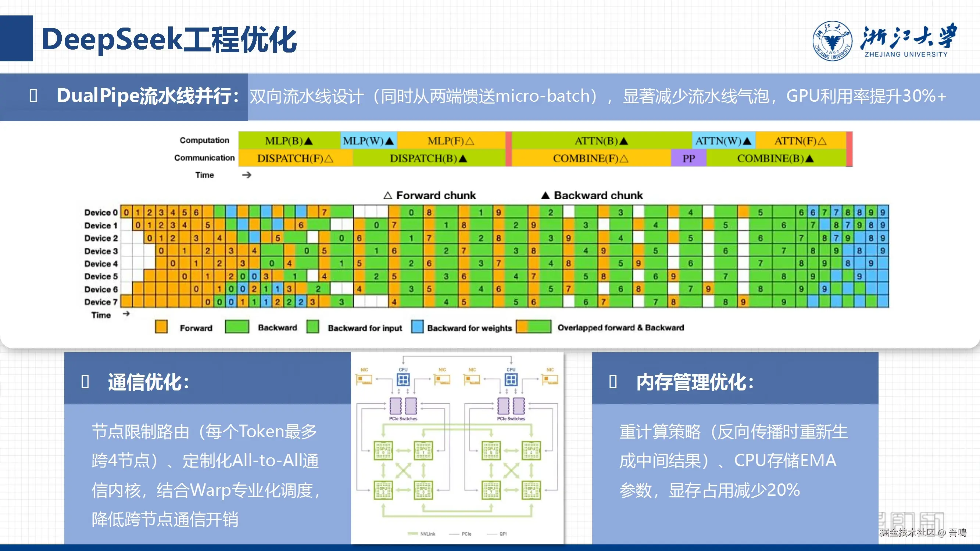Click the purple PP communication block

coord(688,158)
